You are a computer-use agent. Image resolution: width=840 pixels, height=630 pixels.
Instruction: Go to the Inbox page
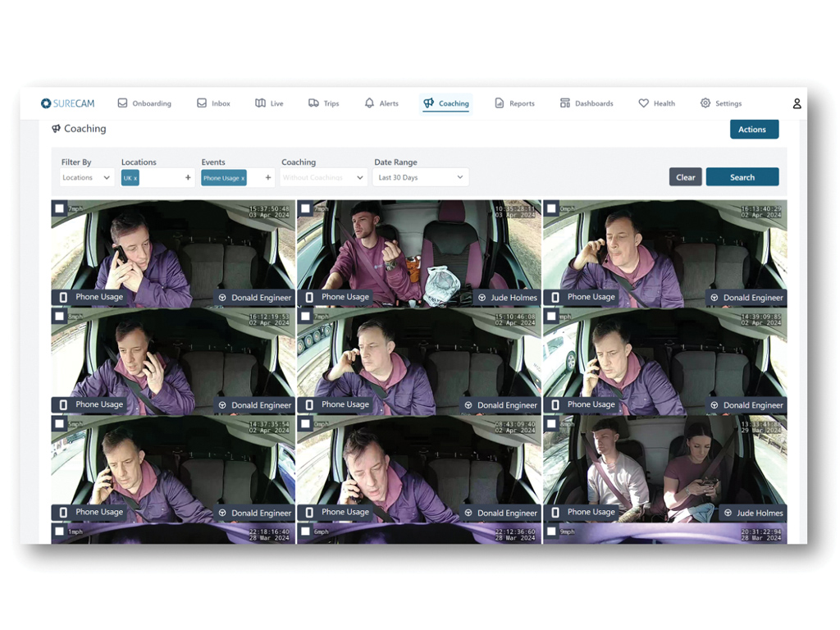(x=214, y=103)
